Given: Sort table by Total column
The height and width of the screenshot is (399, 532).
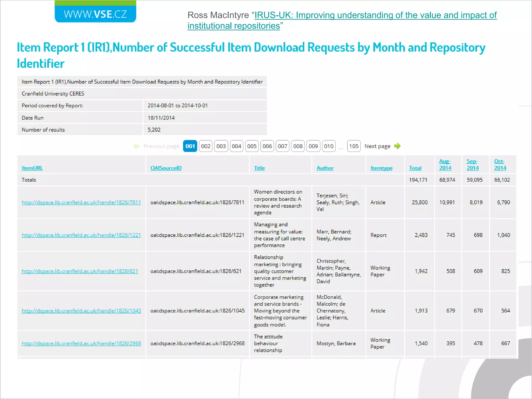Looking at the screenshot, I should pyautogui.click(x=415, y=168).
